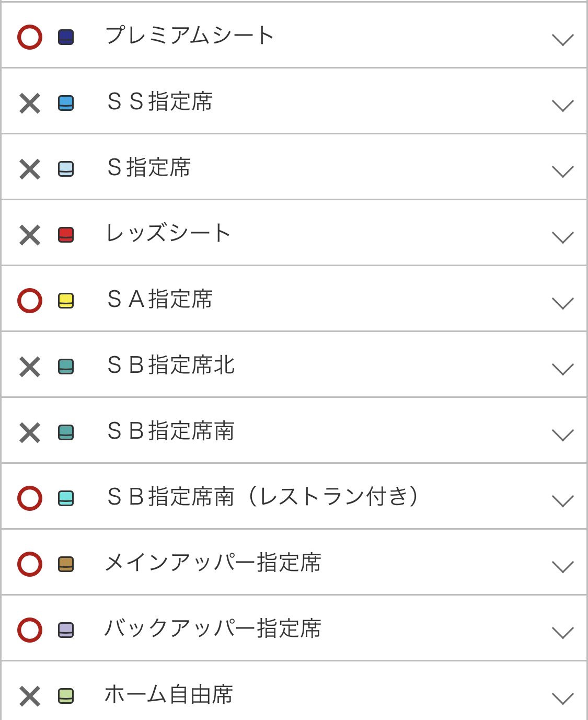The width and height of the screenshot is (588, 720).
Task: Expand the Ｓ指定席 row chevron
Action: pyautogui.click(x=562, y=172)
